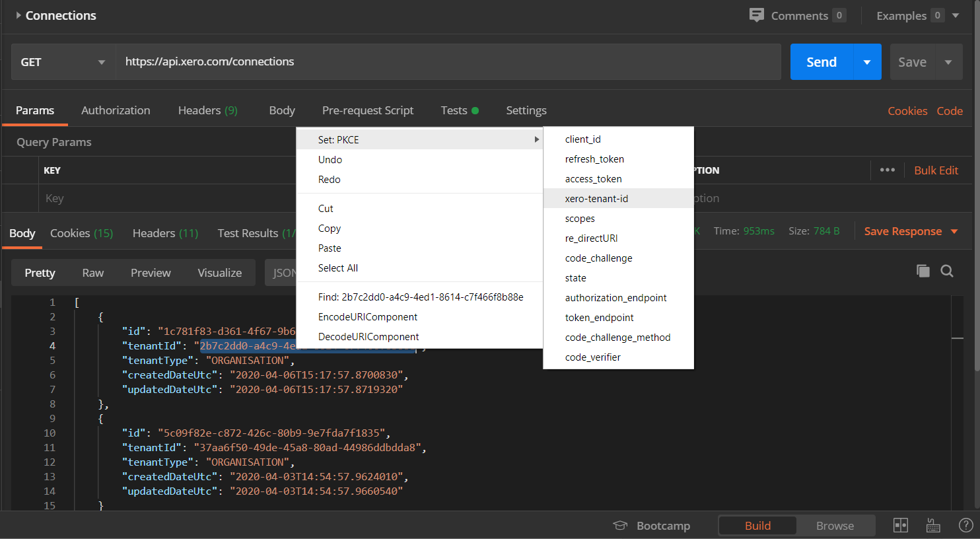Switch response view to Raw
This screenshot has width=980, height=539.
click(x=92, y=272)
